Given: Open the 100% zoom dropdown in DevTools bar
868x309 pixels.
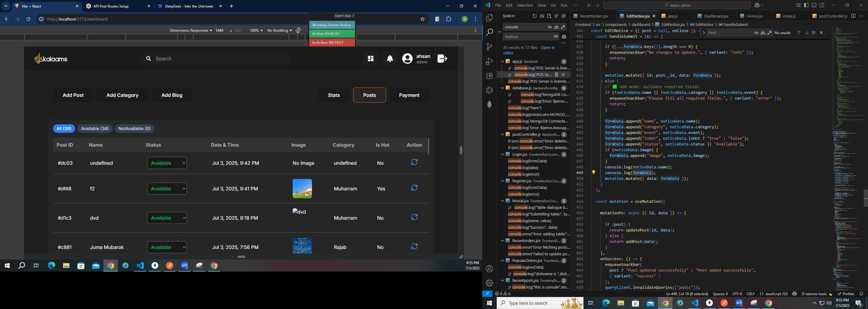Looking at the screenshot, I should (256, 30).
